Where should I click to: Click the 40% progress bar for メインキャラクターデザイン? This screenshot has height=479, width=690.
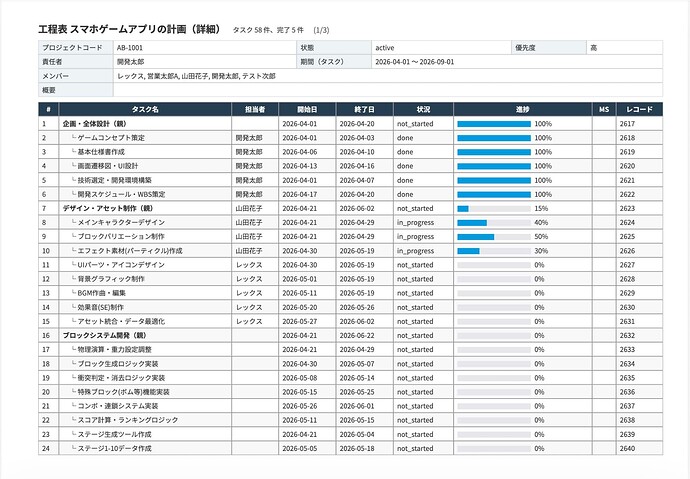pyautogui.click(x=494, y=223)
